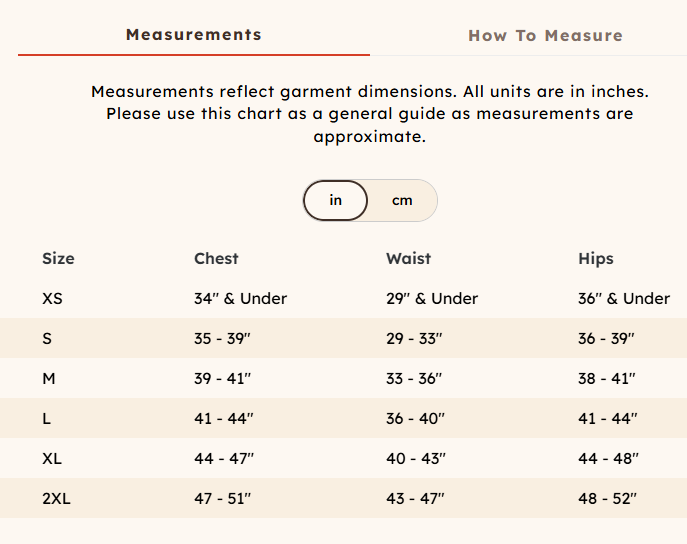Click the Hips column header
The width and height of the screenshot is (687, 544).
click(596, 258)
